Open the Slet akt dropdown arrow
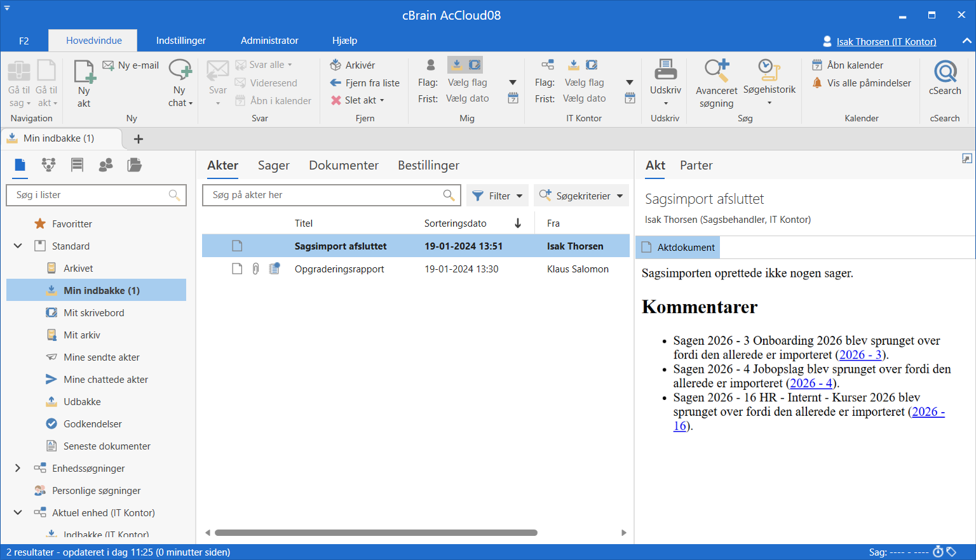The image size is (976, 560). coord(382,100)
